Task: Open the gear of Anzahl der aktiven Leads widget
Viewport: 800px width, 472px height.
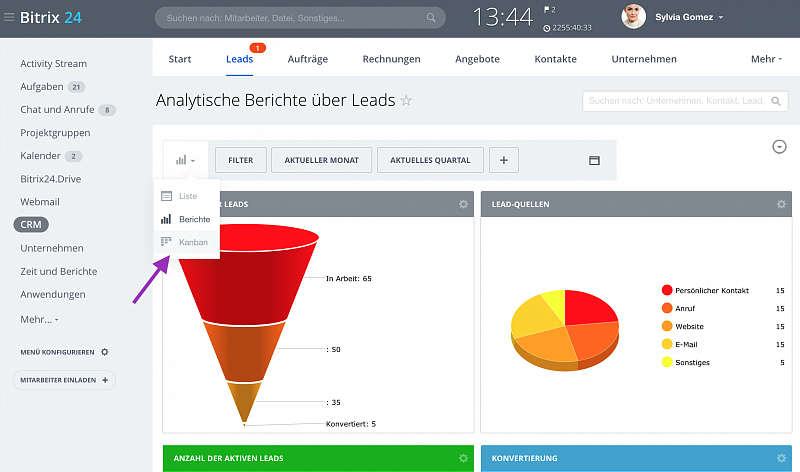Action: pos(463,458)
